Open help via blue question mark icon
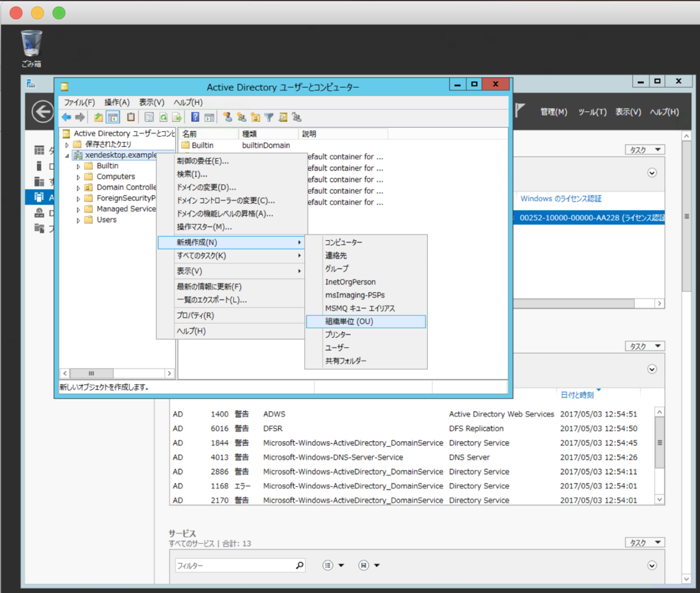Viewport: 700px width, 593px height. tap(195, 117)
